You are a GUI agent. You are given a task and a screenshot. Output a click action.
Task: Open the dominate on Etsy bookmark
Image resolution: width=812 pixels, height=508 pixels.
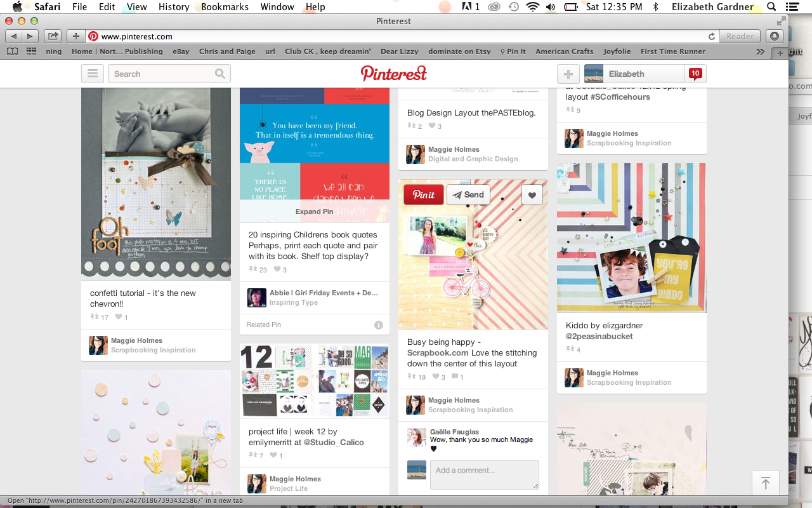click(x=459, y=51)
